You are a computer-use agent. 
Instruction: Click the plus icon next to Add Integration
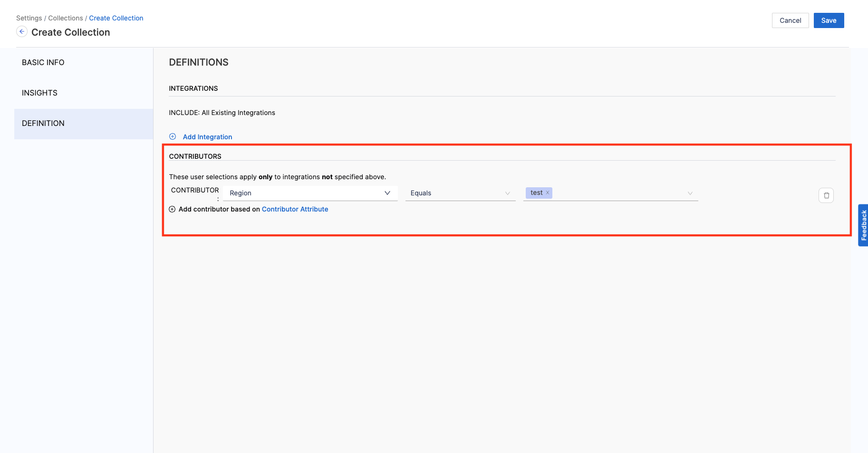click(173, 137)
